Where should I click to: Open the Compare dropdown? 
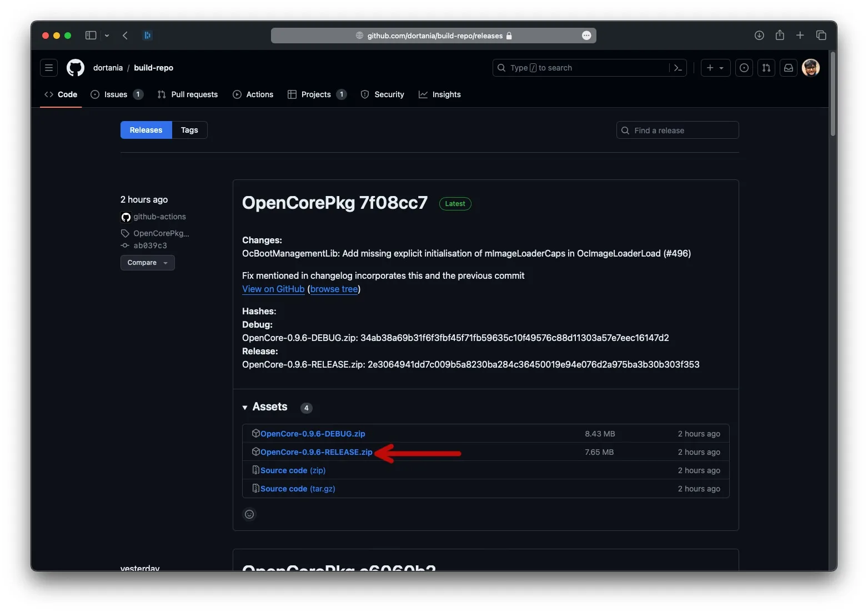click(x=148, y=263)
